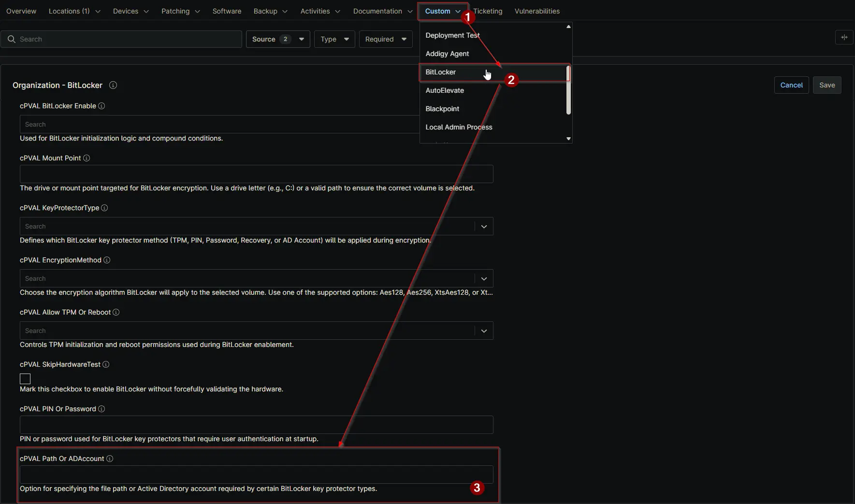Click the Save button
855x504 pixels.
coord(827,85)
